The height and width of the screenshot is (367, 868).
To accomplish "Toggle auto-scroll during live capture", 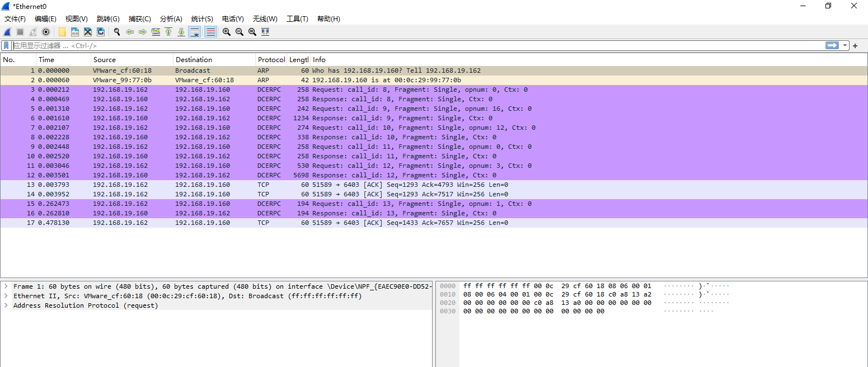I will pos(195,32).
